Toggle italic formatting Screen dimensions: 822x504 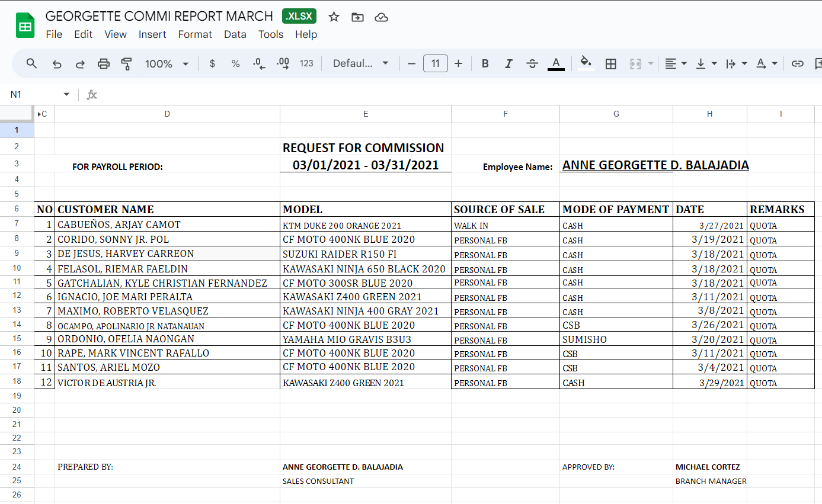tap(508, 63)
